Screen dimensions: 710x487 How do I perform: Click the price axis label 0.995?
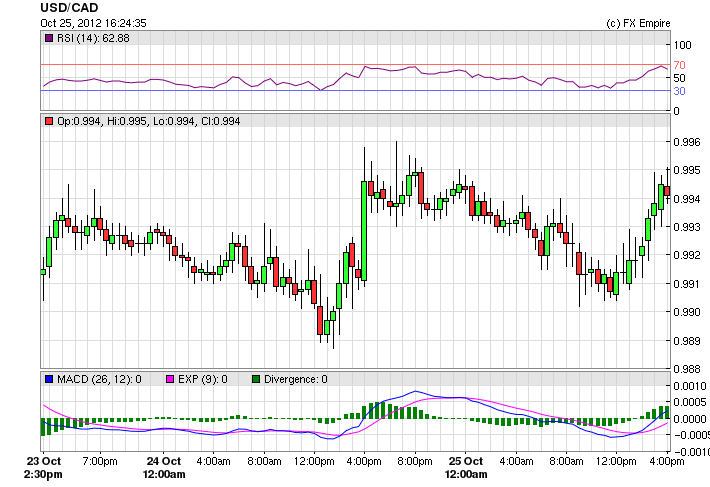[687, 170]
